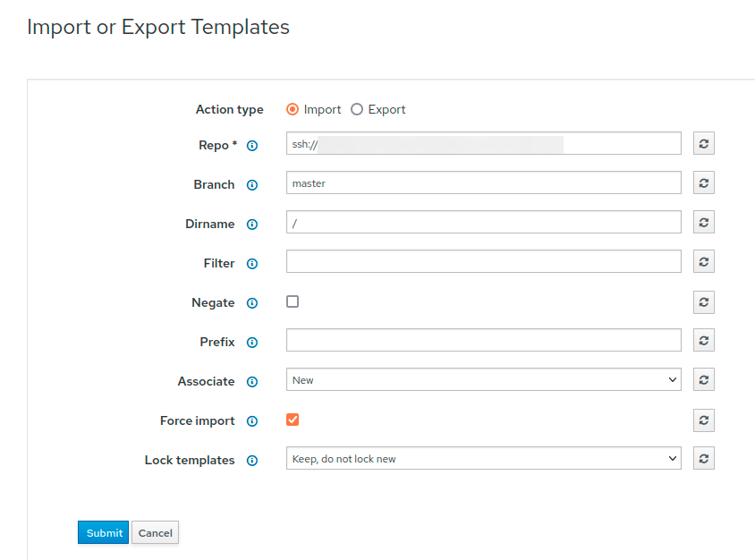The height and width of the screenshot is (560, 755).
Task: Reset the Prefix field with refresh icon
Action: click(x=704, y=341)
